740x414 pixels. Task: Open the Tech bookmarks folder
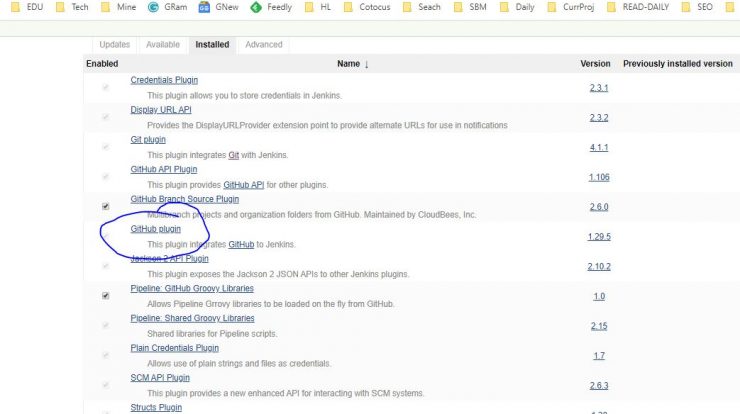coord(72,7)
